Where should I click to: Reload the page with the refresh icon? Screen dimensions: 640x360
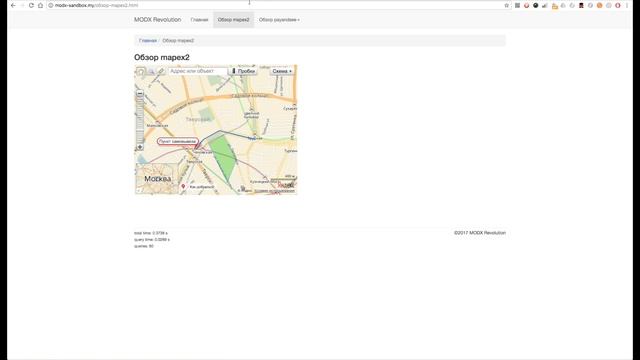(x=31, y=5)
